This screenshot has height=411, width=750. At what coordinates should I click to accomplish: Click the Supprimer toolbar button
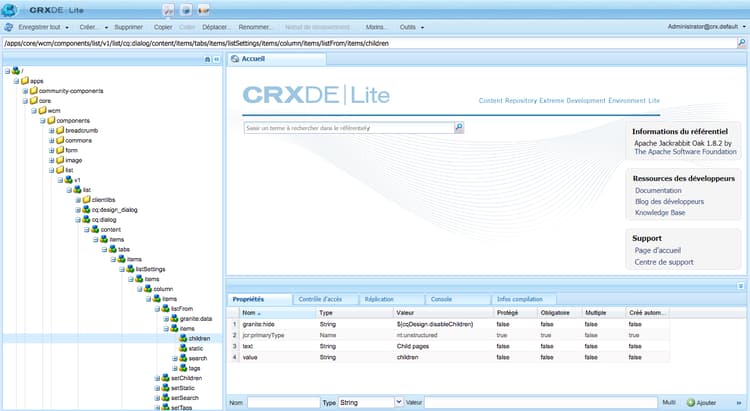click(x=128, y=27)
